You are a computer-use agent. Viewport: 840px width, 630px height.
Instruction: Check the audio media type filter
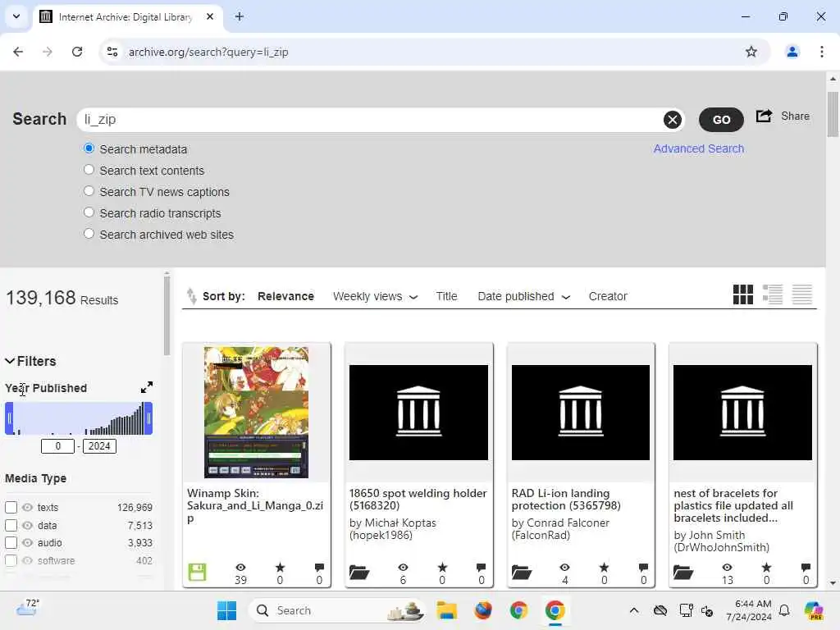tap(11, 543)
